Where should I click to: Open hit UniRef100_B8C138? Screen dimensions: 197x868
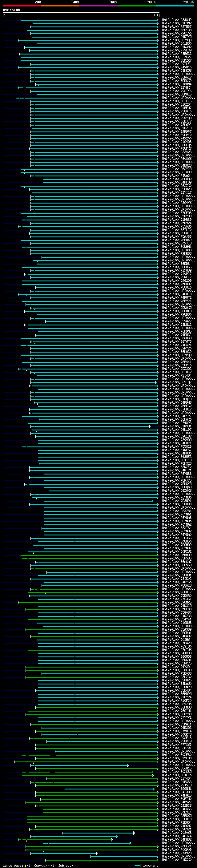click(176, 30)
